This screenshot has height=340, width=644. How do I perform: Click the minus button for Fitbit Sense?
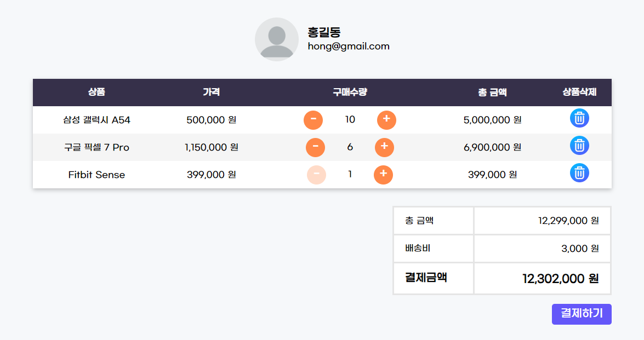coord(316,175)
